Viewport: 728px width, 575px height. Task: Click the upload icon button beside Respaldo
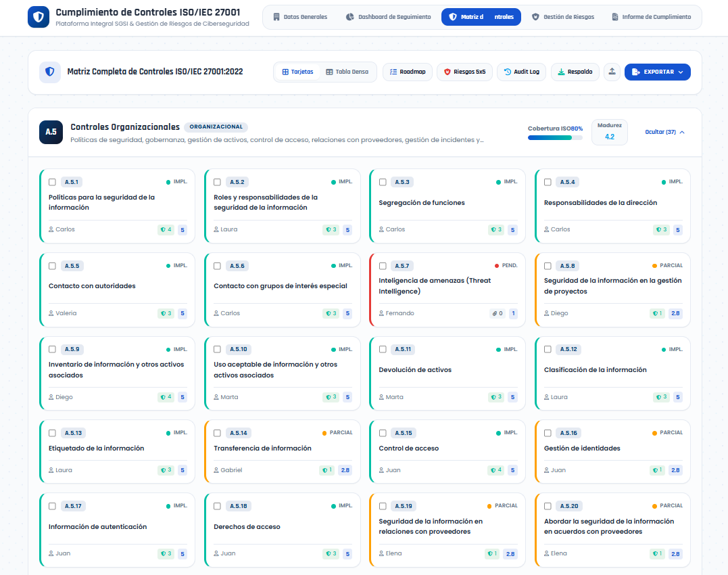click(x=612, y=72)
